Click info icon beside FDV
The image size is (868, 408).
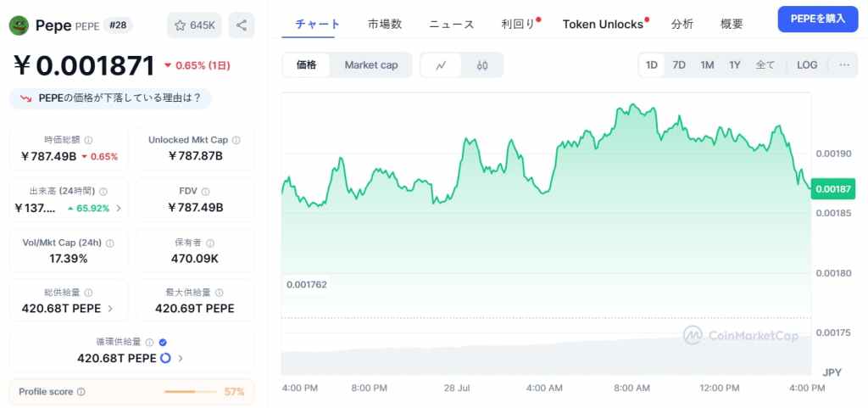coord(205,192)
